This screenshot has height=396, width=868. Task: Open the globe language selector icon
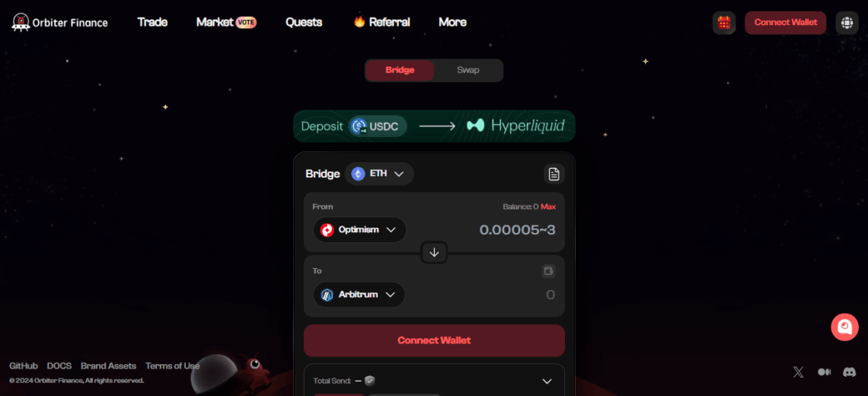coord(847,23)
